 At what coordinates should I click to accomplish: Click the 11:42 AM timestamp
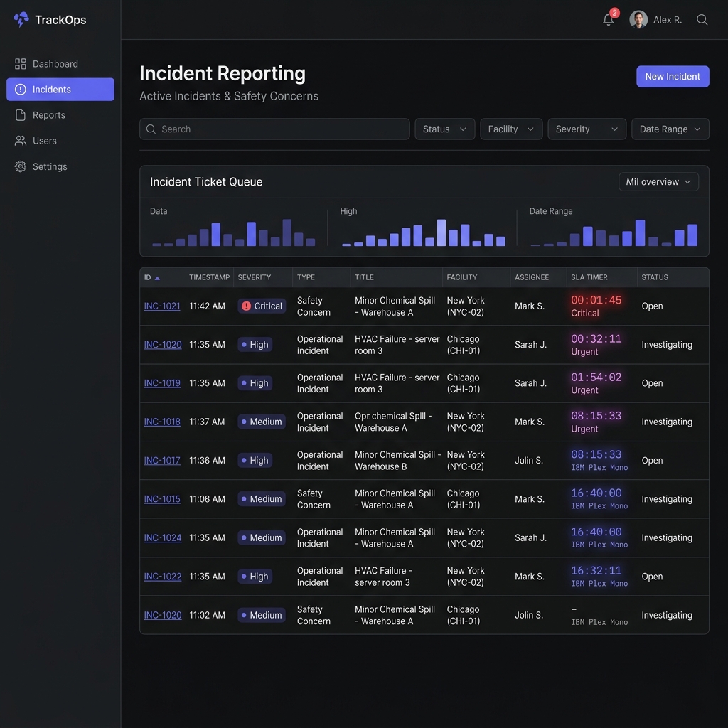click(207, 306)
